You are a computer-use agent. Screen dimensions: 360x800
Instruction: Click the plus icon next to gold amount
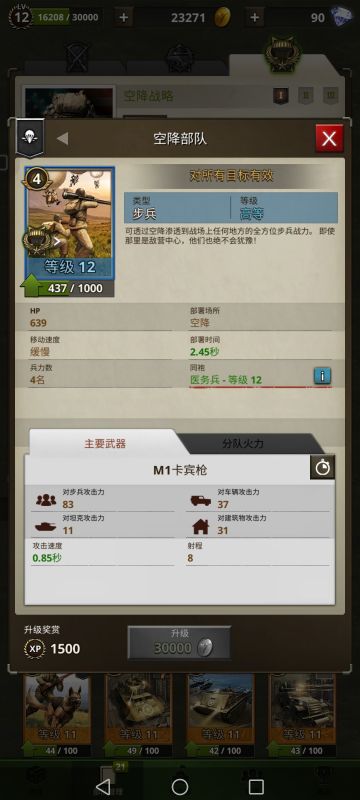254,17
